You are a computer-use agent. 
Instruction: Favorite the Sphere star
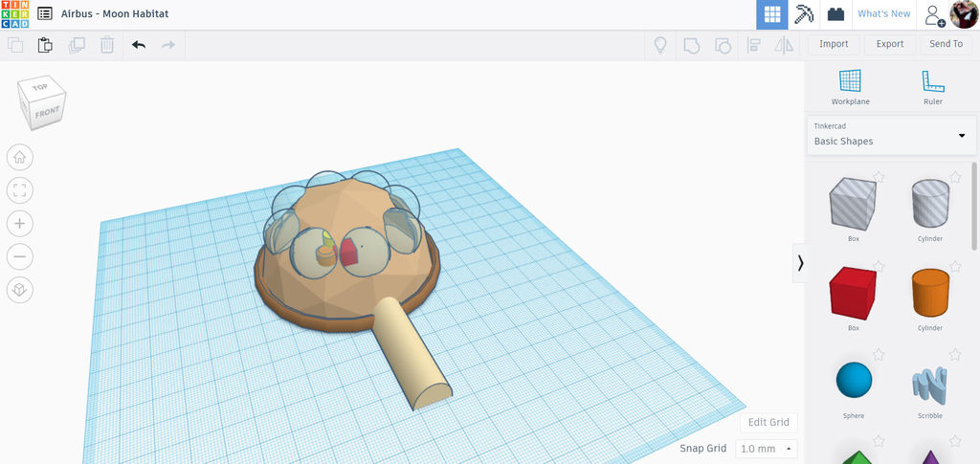click(x=879, y=355)
